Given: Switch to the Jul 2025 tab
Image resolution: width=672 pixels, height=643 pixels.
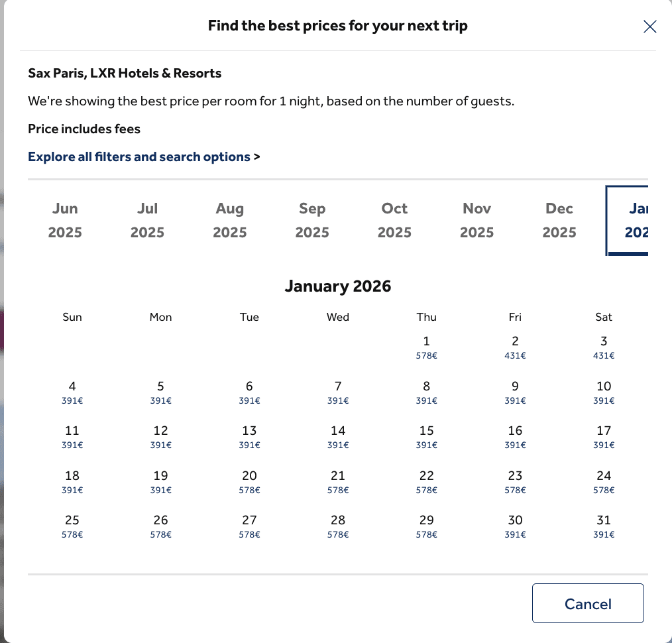Looking at the screenshot, I should [147, 220].
